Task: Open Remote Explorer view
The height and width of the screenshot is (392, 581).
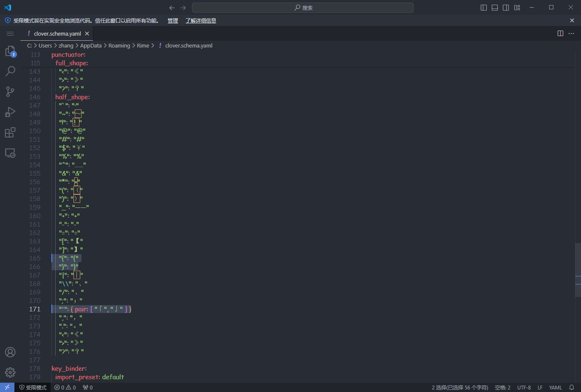Action: pos(10,153)
